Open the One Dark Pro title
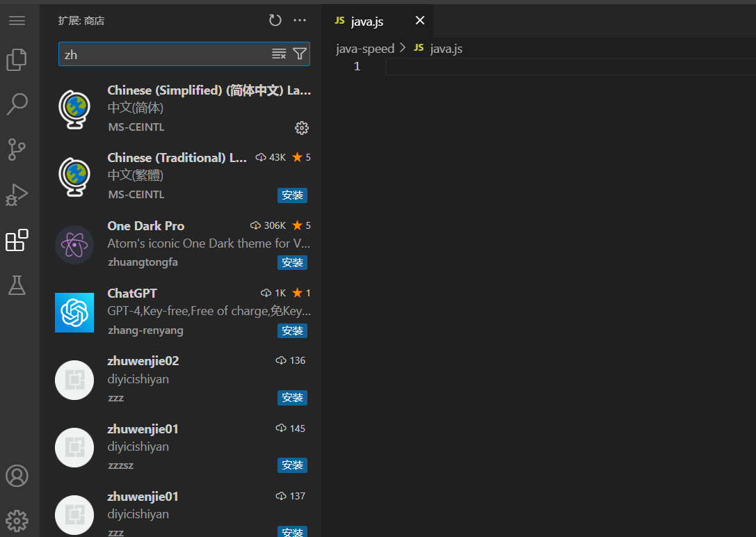The image size is (756, 537). 145,226
